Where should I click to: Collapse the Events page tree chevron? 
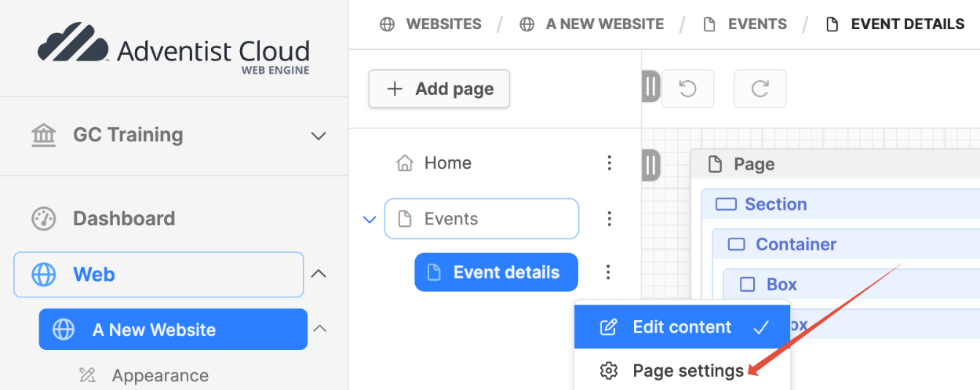point(370,220)
